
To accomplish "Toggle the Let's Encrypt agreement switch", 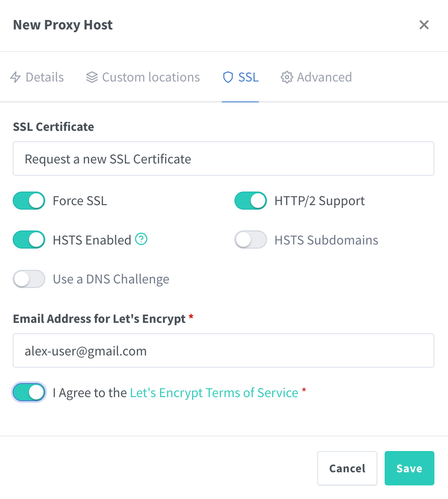I will [x=29, y=393].
